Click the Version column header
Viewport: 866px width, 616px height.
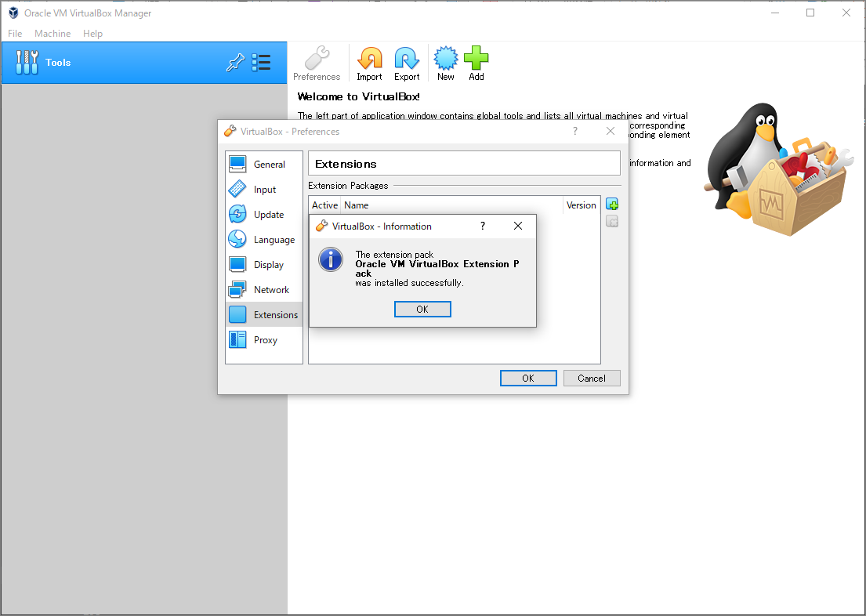click(x=581, y=205)
